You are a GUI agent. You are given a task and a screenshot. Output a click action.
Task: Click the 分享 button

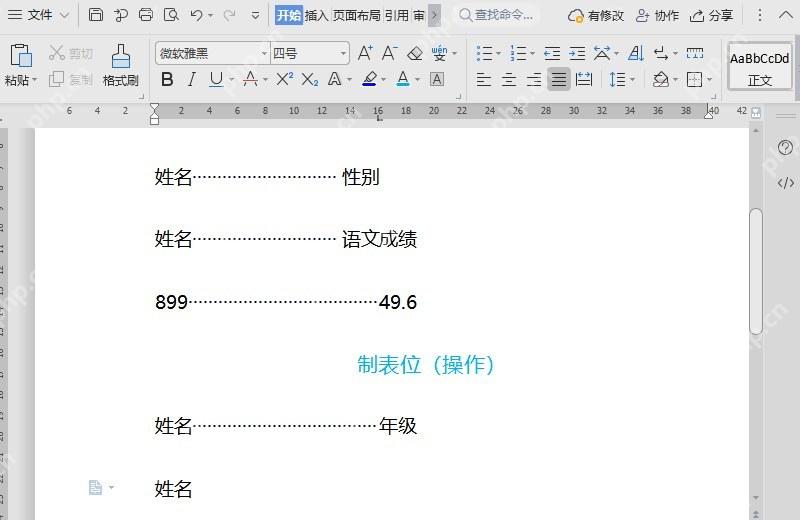711,15
